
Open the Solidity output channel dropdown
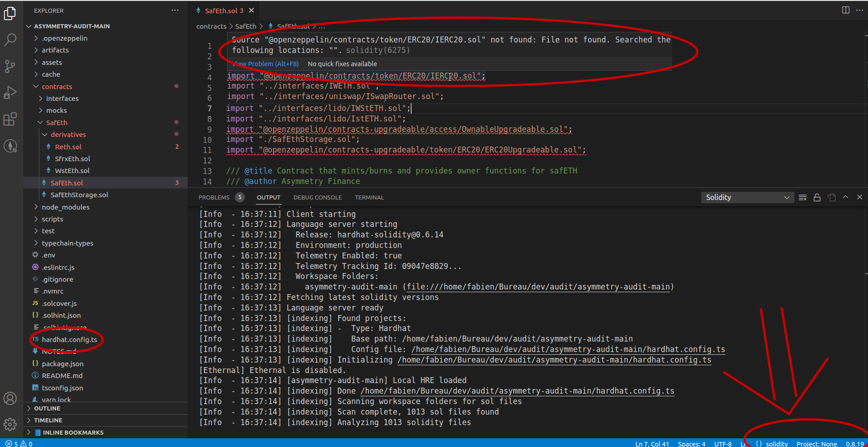click(747, 197)
